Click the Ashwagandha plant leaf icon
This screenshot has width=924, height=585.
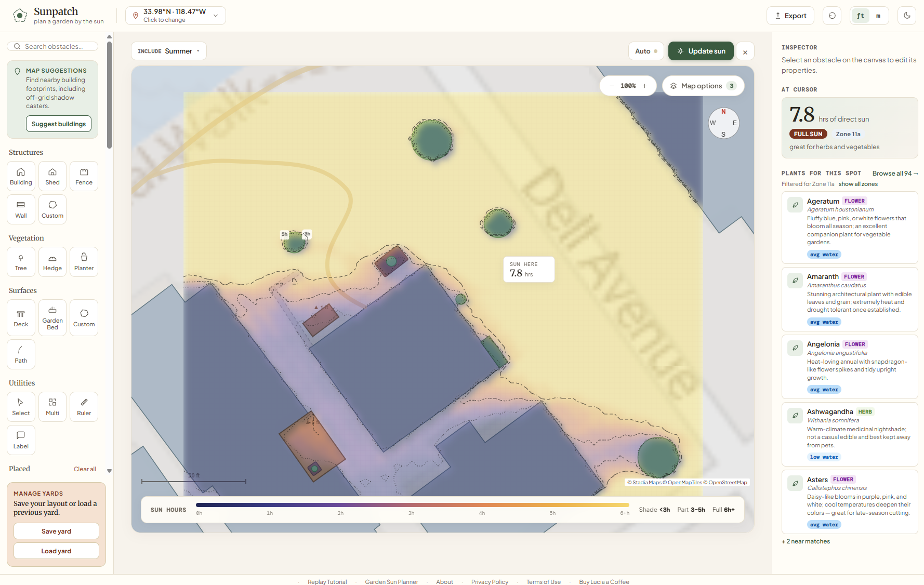point(795,416)
